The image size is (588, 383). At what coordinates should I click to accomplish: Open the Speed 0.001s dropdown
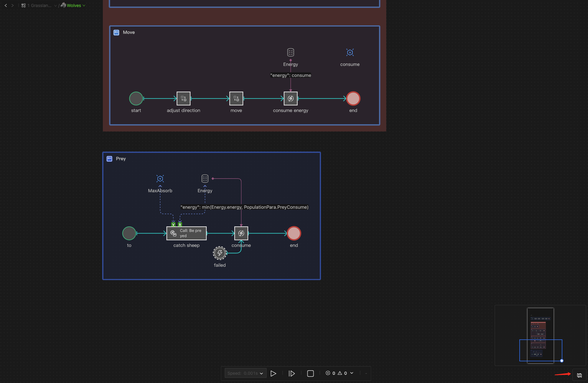[x=244, y=373]
